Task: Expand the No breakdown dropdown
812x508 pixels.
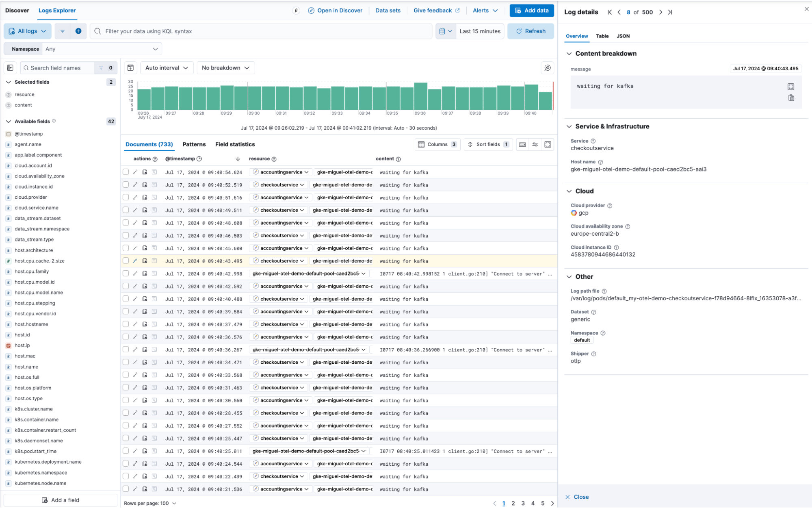Action: [x=225, y=67]
